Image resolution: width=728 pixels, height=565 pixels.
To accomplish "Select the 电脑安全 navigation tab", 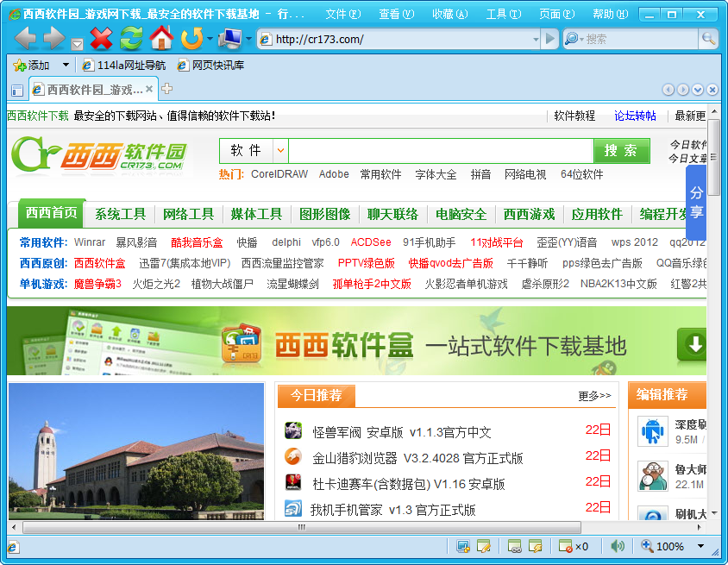I will pos(461,214).
